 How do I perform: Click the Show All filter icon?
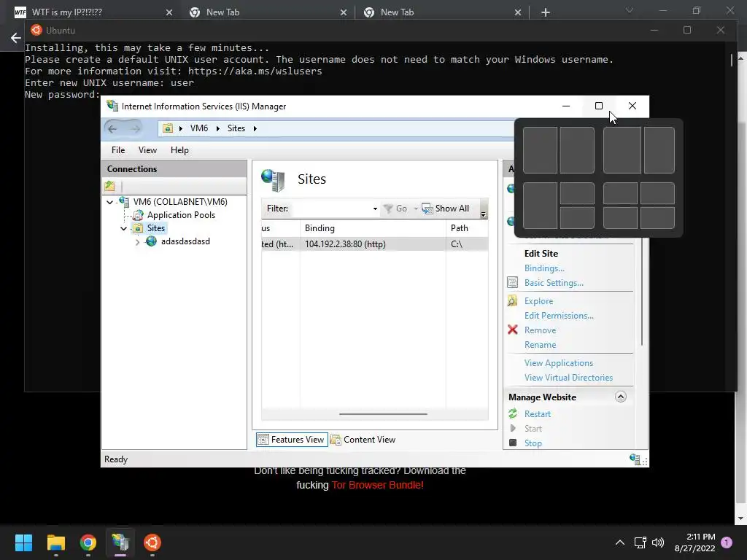(427, 209)
